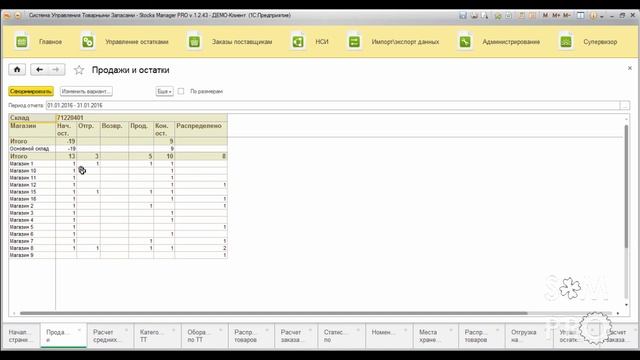Image resolution: width=640 pixels, height=360 pixels.
Task: Open the Администрирование section icon
Action: point(465,42)
